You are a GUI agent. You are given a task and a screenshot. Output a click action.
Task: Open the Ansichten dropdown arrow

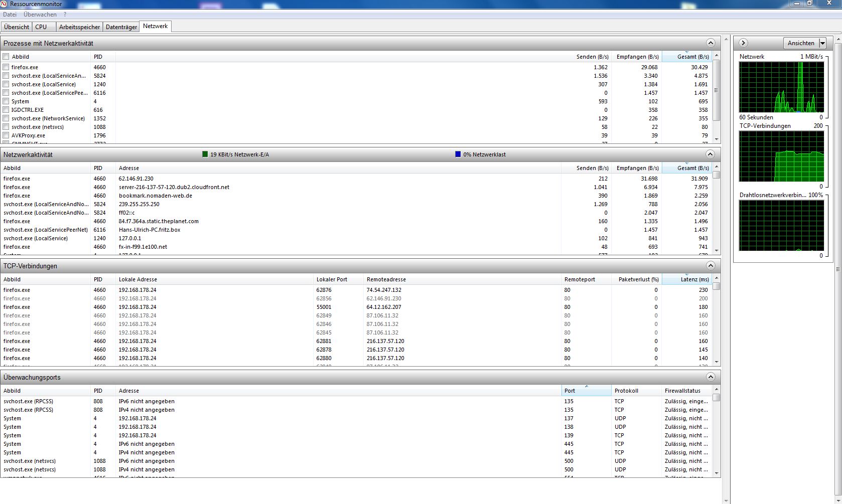point(822,43)
